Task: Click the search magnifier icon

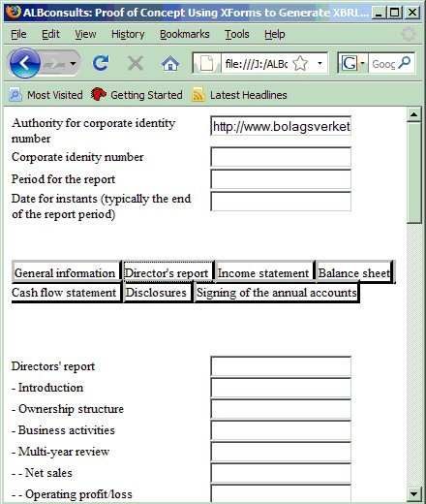Action: pyautogui.click(x=404, y=63)
